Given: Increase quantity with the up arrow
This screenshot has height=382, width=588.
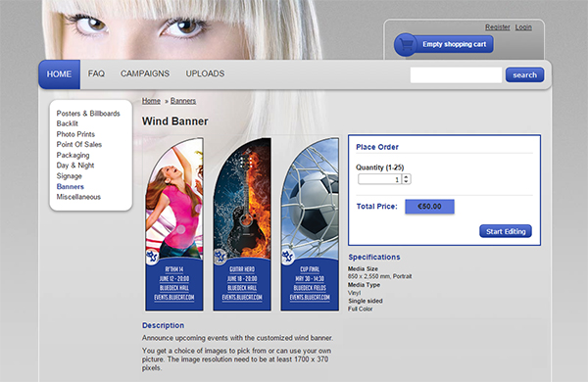Looking at the screenshot, I should 406,176.
